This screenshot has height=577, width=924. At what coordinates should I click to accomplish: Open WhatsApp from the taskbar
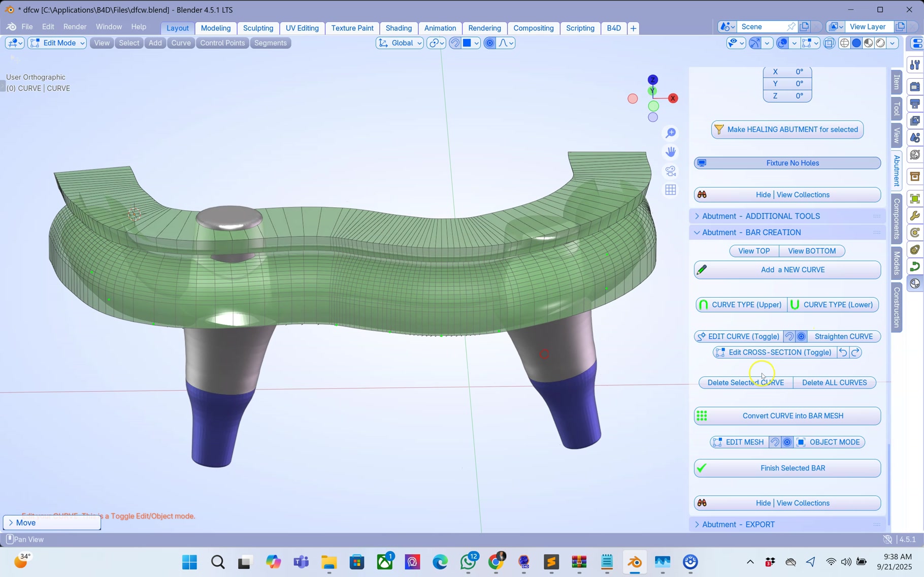469,562
